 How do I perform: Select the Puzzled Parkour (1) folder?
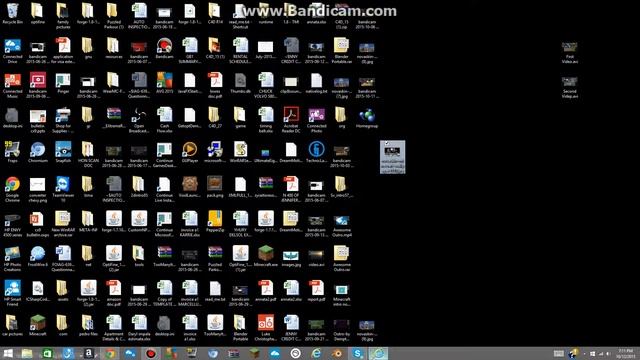coord(113,16)
